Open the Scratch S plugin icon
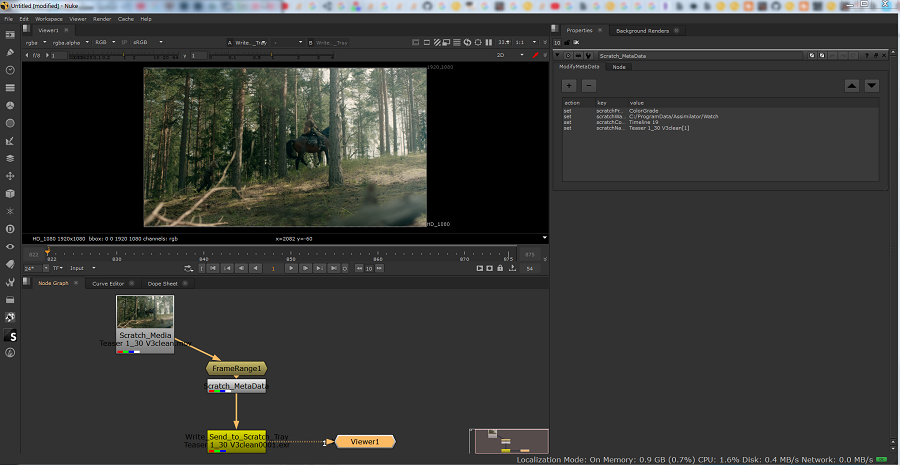900x465 pixels. [x=11, y=336]
